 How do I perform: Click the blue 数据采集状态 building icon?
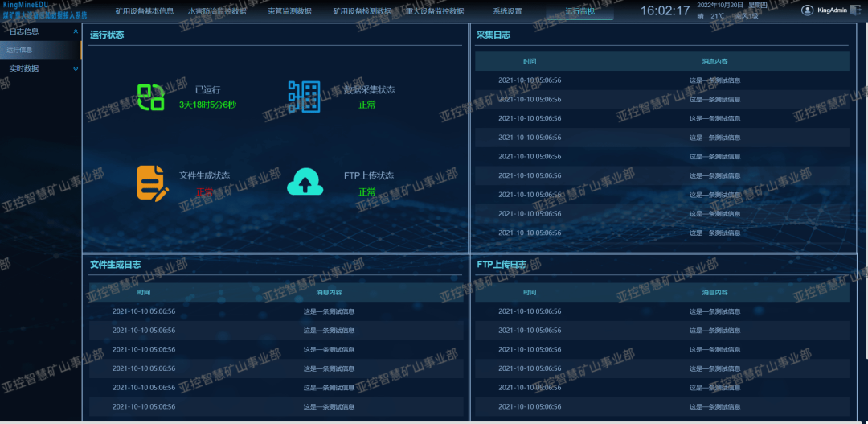tap(304, 97)
